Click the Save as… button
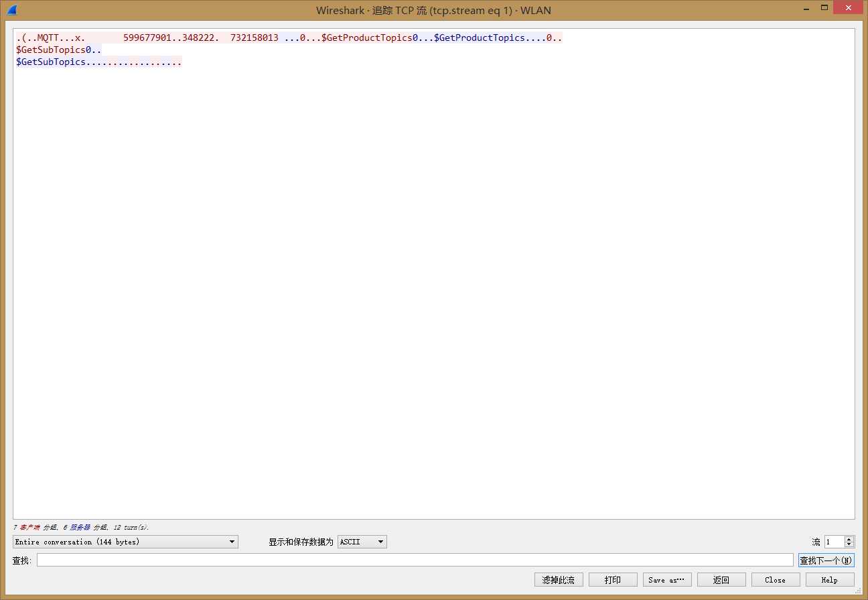 pyautogui.click(x=667, y=580)
